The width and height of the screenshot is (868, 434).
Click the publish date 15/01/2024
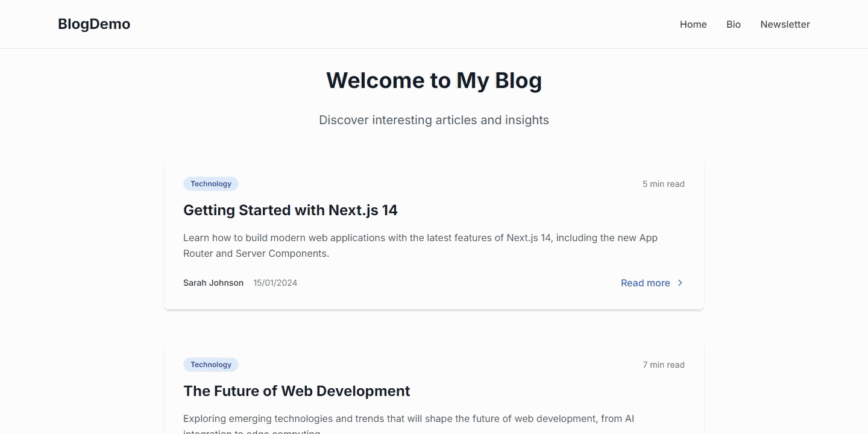275,283
